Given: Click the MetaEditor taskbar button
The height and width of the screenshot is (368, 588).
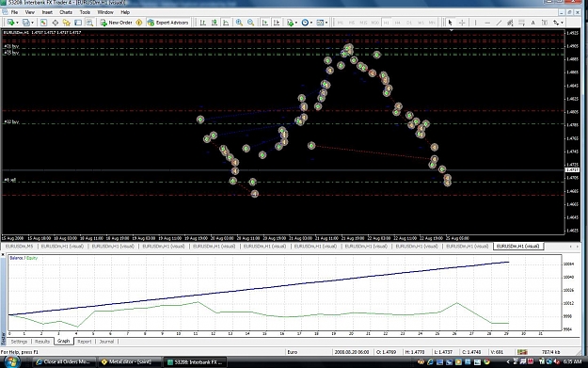Looking at the screenshot, I should (130, 362).
